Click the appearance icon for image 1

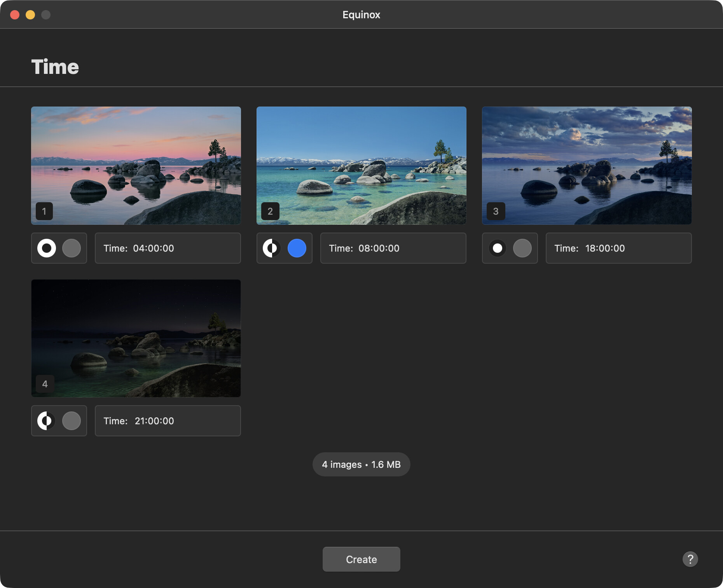[x=47, y=248]
